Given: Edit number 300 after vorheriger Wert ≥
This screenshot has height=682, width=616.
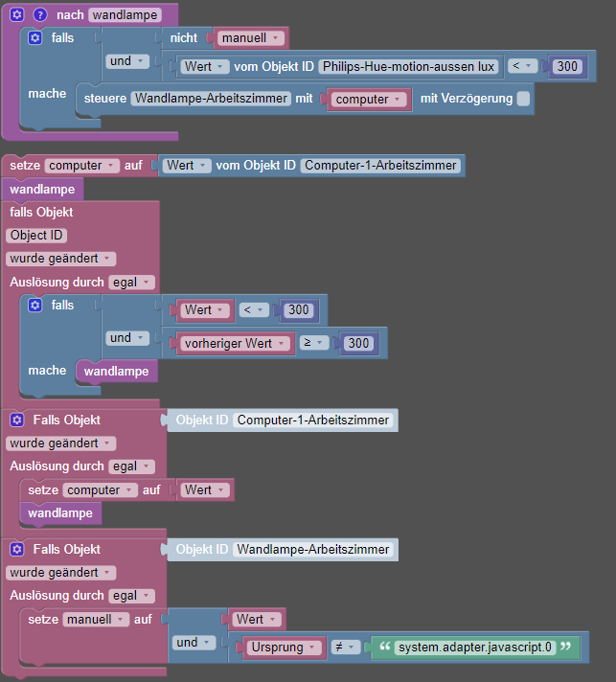Looking at the screenshot, I should point(358,343).
